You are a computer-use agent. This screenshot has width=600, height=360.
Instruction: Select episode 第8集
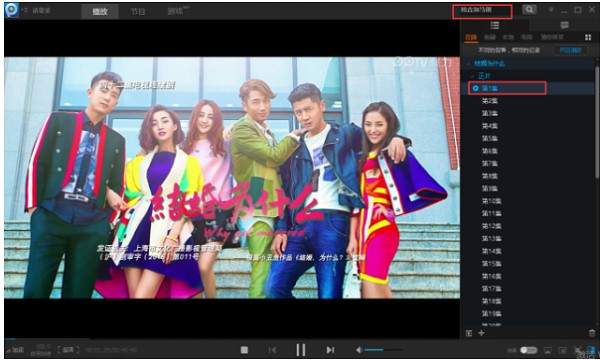[489, 176]
